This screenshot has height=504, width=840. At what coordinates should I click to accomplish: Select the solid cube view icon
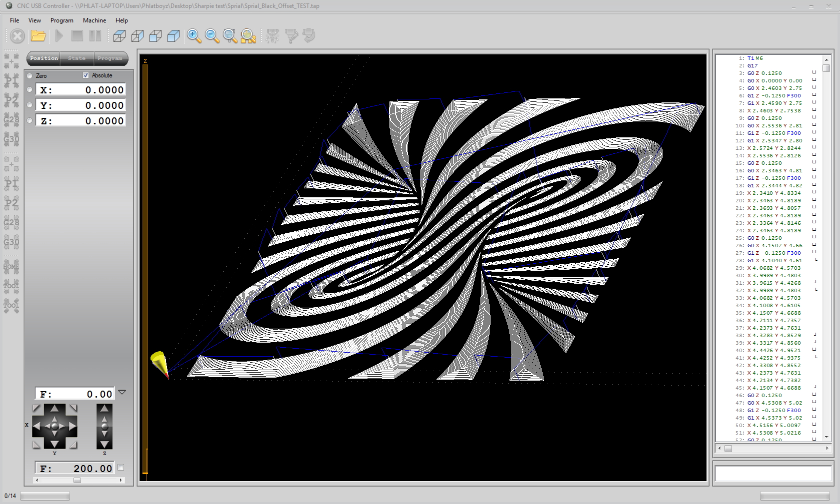(173, 36)
